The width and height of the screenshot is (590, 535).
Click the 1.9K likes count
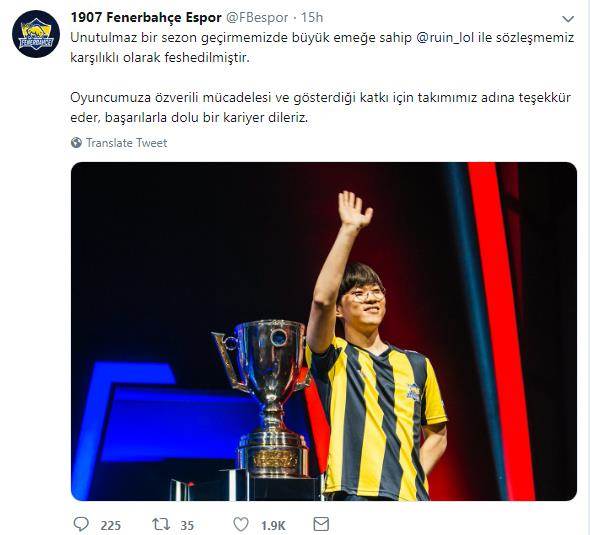pyautogui.click(x=273, y=525)
